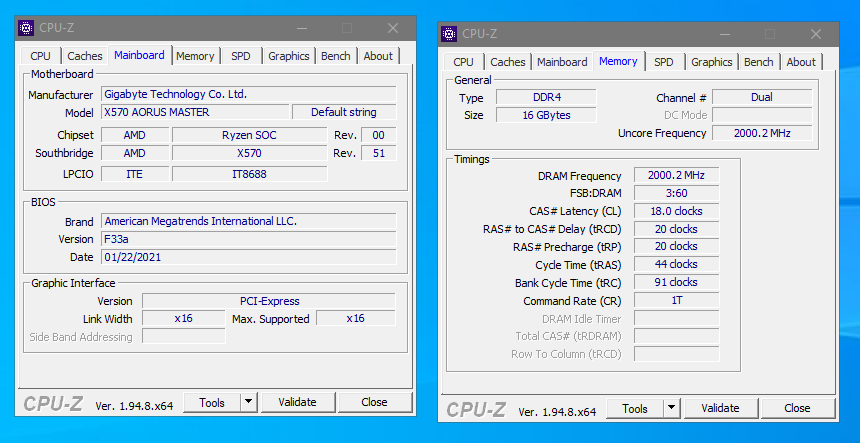This screenshot has width=860, height=443.
Task: Click Southbridge Rev. value 51
Action: coord(379,154)
